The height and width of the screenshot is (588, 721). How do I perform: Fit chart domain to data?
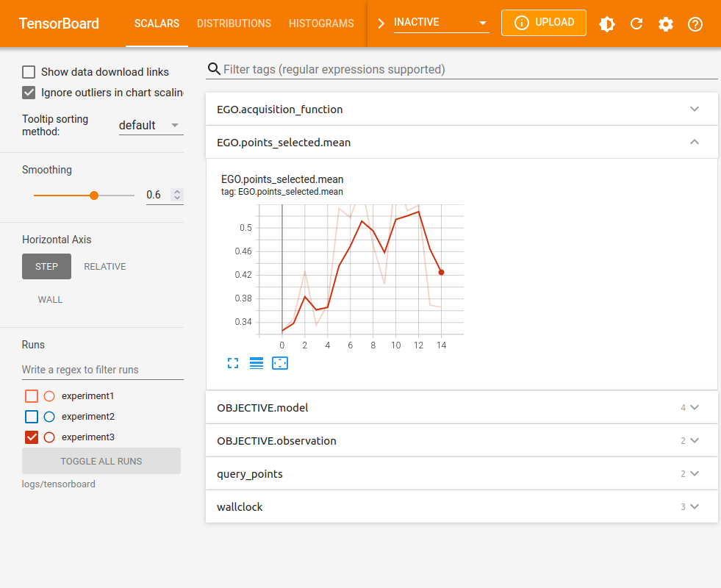(x=280, y=362)
